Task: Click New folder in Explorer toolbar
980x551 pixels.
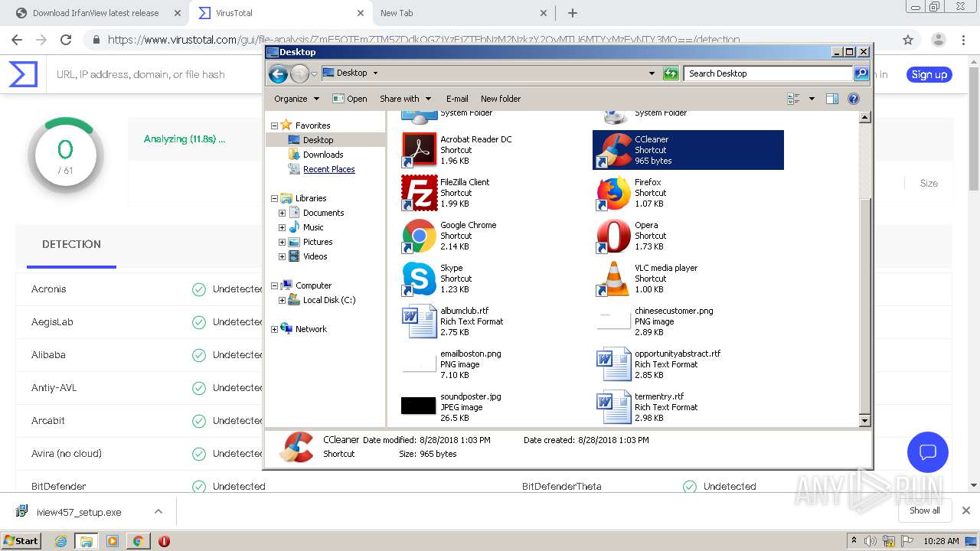Action: click(501, 99)
